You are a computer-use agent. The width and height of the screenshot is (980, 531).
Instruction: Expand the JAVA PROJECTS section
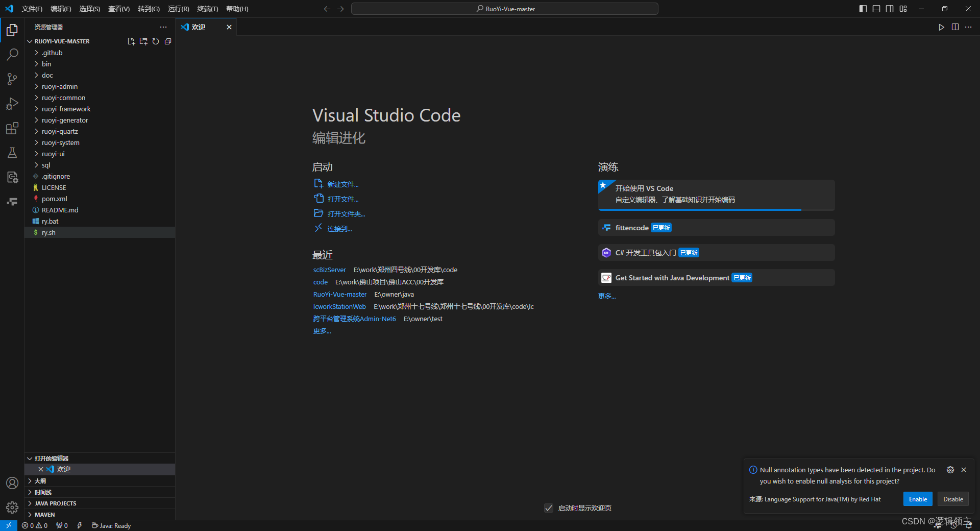click(100, 503)
